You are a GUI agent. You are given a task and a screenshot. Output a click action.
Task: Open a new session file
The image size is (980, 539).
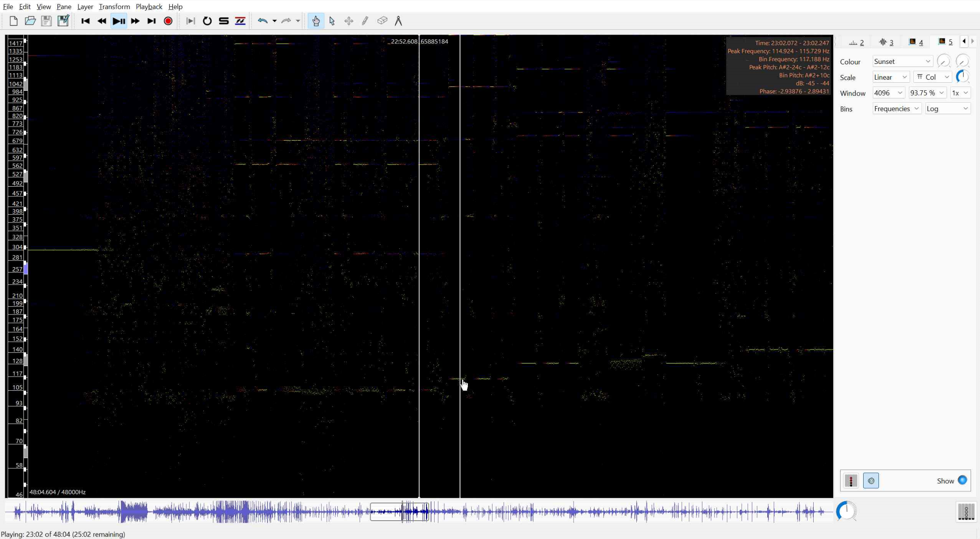coord(12,20)
